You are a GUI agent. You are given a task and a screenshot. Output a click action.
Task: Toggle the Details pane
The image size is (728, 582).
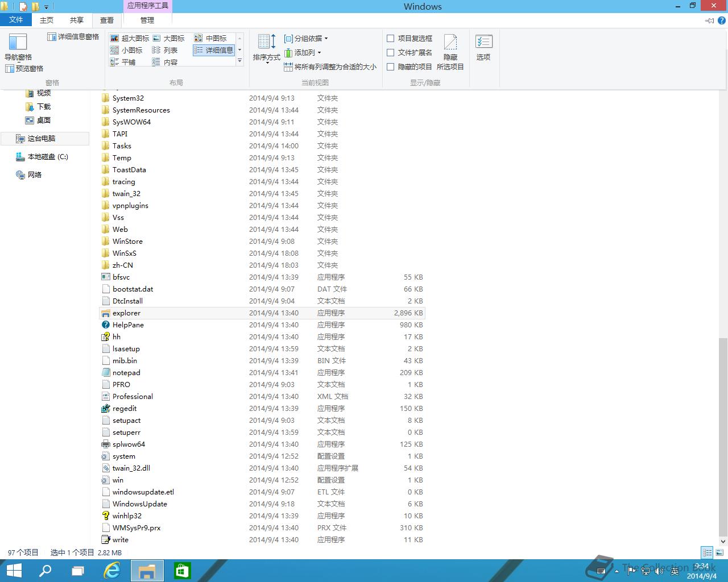coord(73,37)
